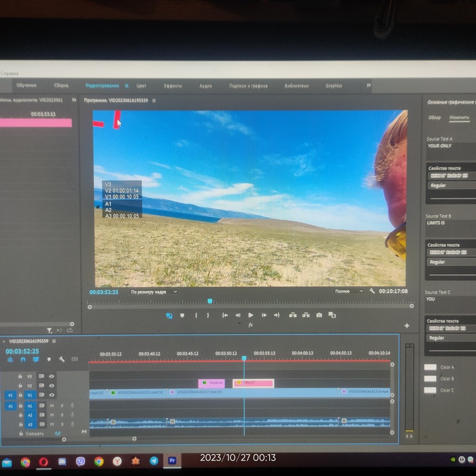The height and width of the screenshot is (476, 476).
Task: Open Program panel hamburger menu
Action: coord(154,101)
